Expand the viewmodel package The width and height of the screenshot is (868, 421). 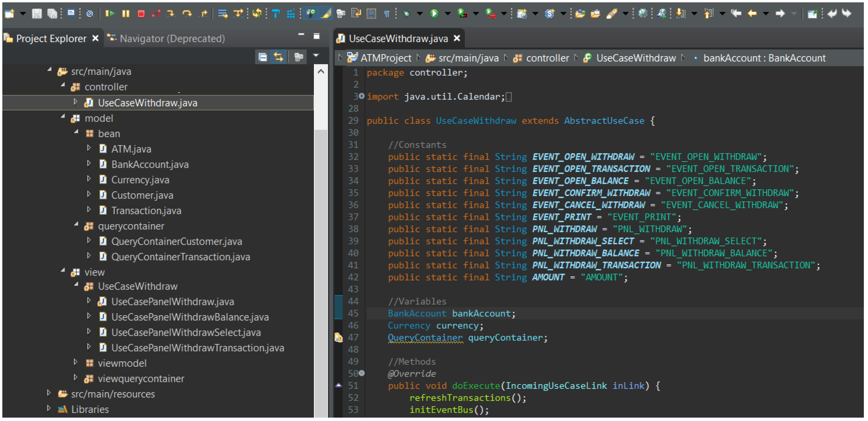76,362
